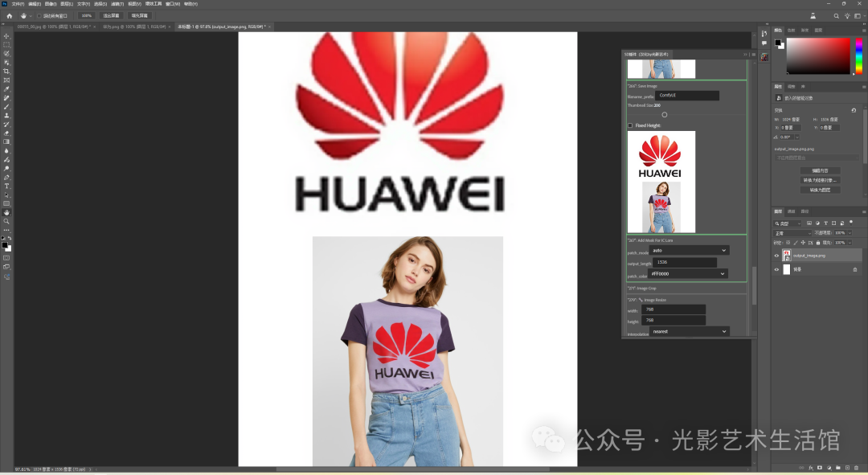Click the Edit Contents button in Properties
Image resolution: width=868 pixels, height=475 pixels.
tap(821, 170)
